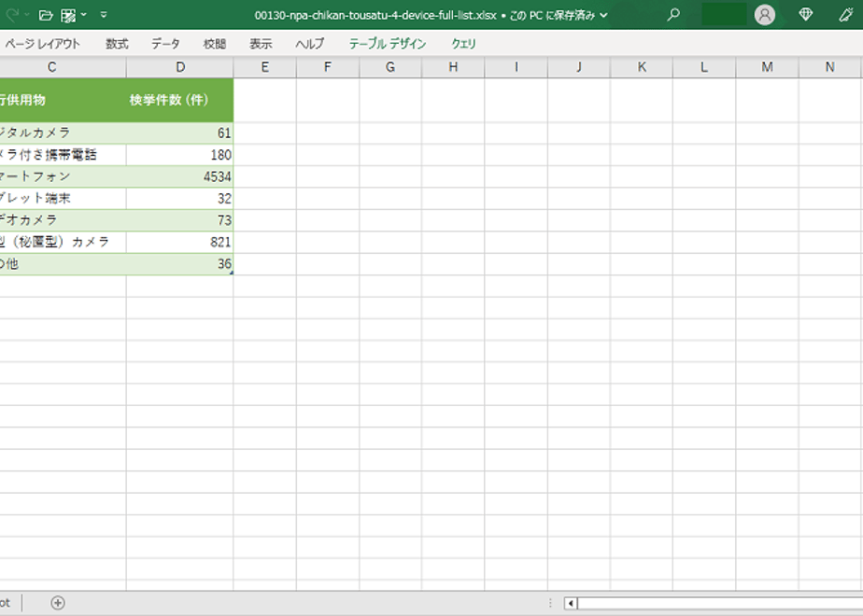Select column D header
Screen dimensions: 863x616
click(180, 67)
